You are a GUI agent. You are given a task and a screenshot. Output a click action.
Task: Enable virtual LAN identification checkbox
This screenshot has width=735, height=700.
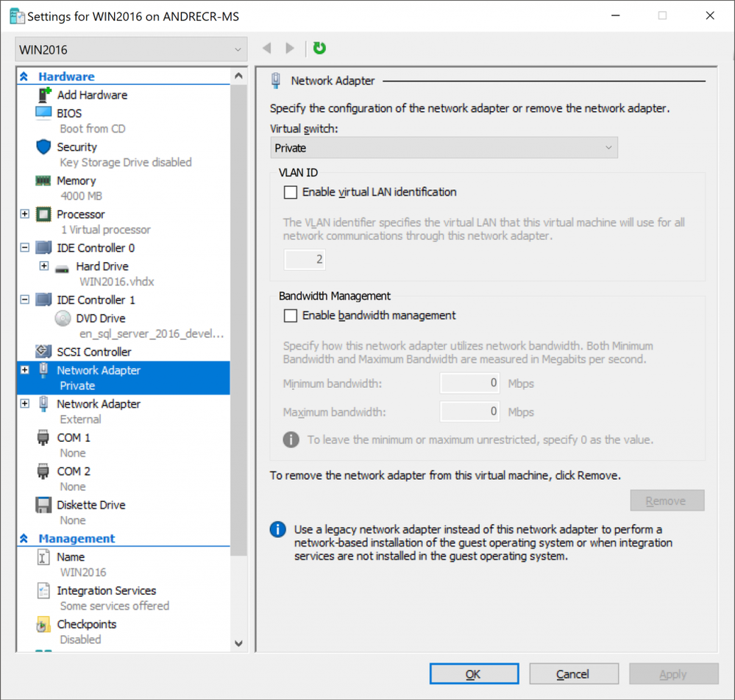tap(291, 192)
